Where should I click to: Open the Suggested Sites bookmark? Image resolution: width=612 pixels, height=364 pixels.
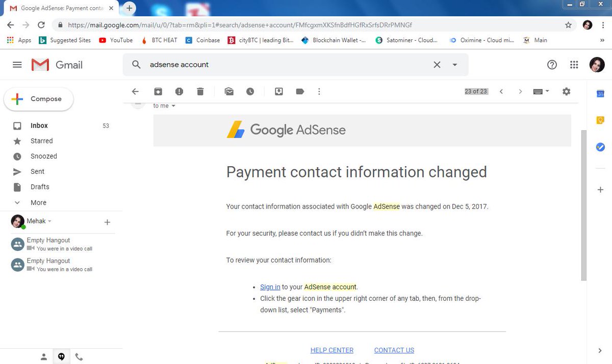(x=65, y=40)
